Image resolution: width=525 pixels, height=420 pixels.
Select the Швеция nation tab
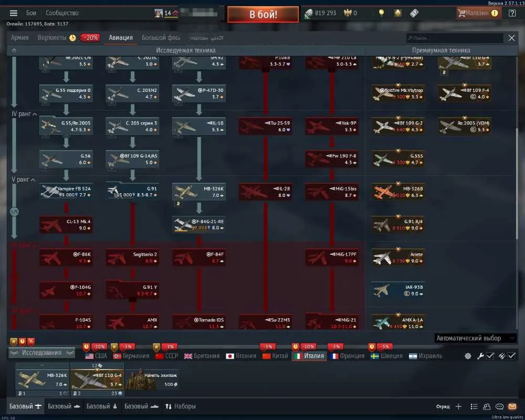[387, 356]
